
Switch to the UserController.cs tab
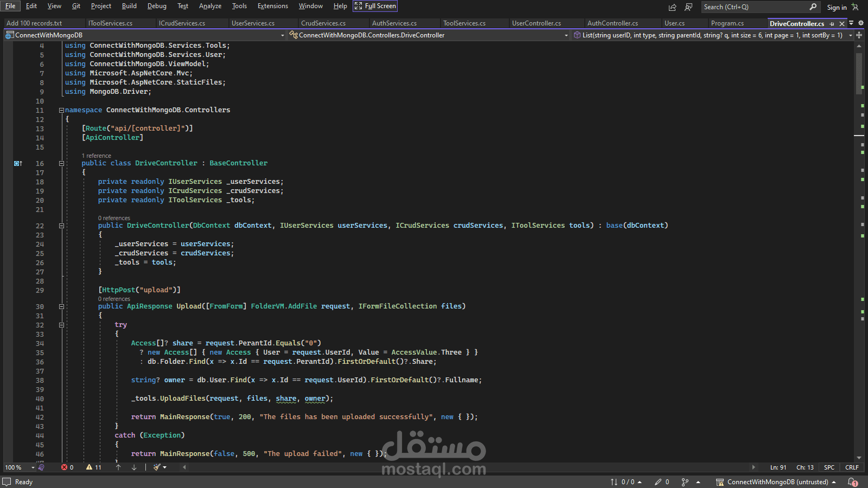pos(536,23)
